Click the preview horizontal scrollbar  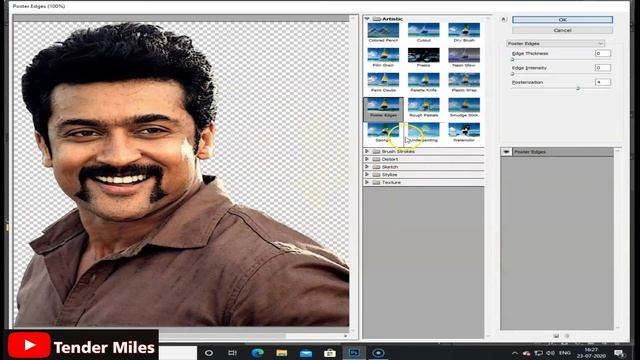222,336
